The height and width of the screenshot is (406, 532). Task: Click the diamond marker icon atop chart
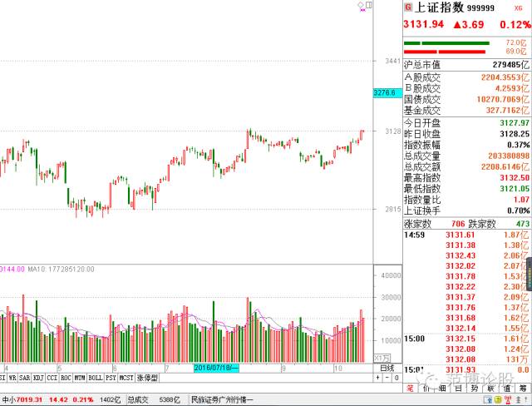click(361, 6)
